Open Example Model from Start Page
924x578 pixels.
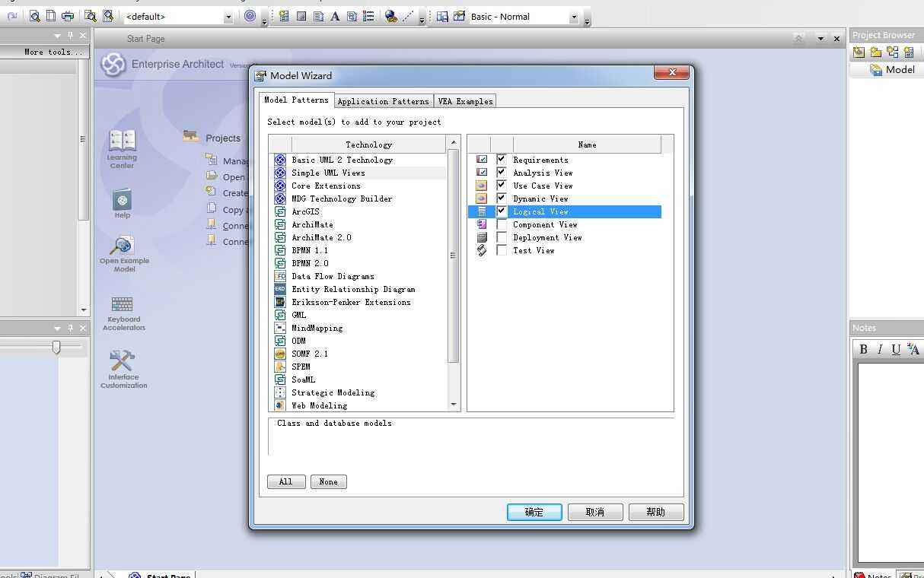[124, 254]
